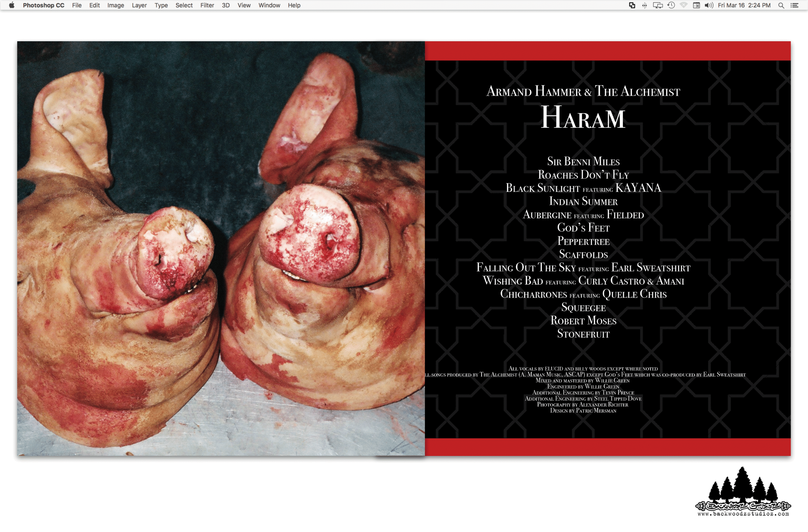Open the Help menu
808x532 pixels.
[294, 5]
